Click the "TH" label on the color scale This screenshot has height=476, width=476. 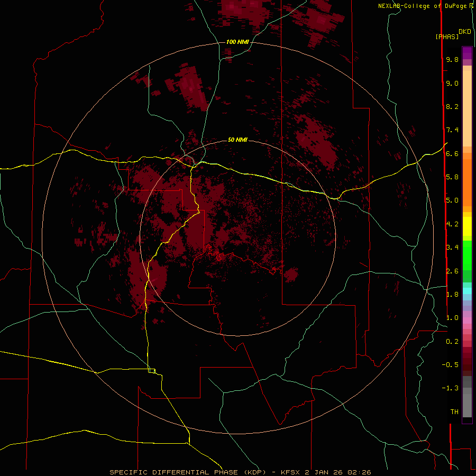pyautogui.click(x=454, y=412)
